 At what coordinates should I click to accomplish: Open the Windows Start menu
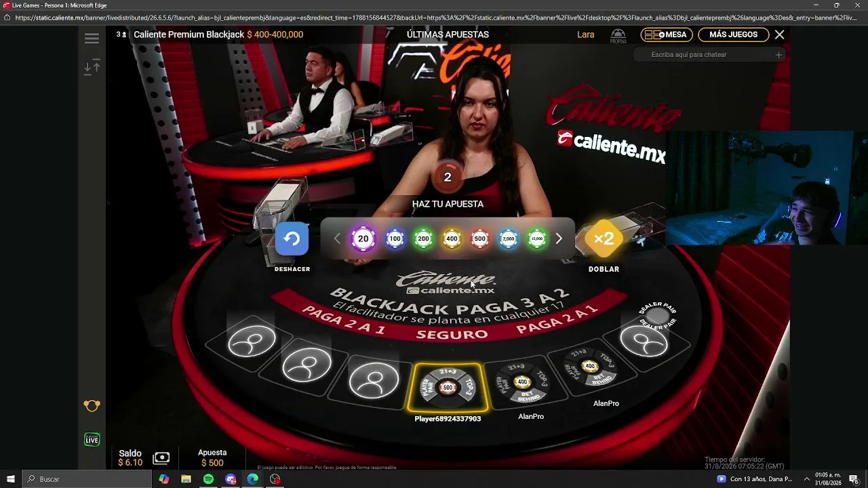coord(11,479)
